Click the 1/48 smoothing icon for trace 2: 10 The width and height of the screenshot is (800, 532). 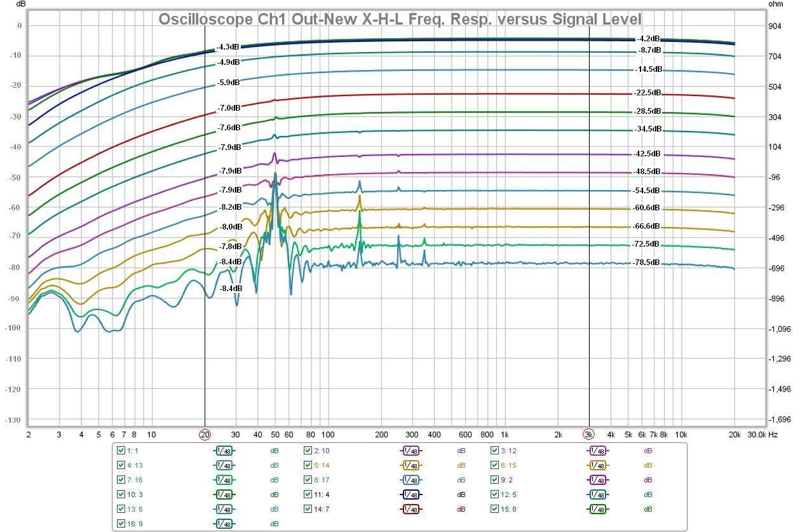410,451
